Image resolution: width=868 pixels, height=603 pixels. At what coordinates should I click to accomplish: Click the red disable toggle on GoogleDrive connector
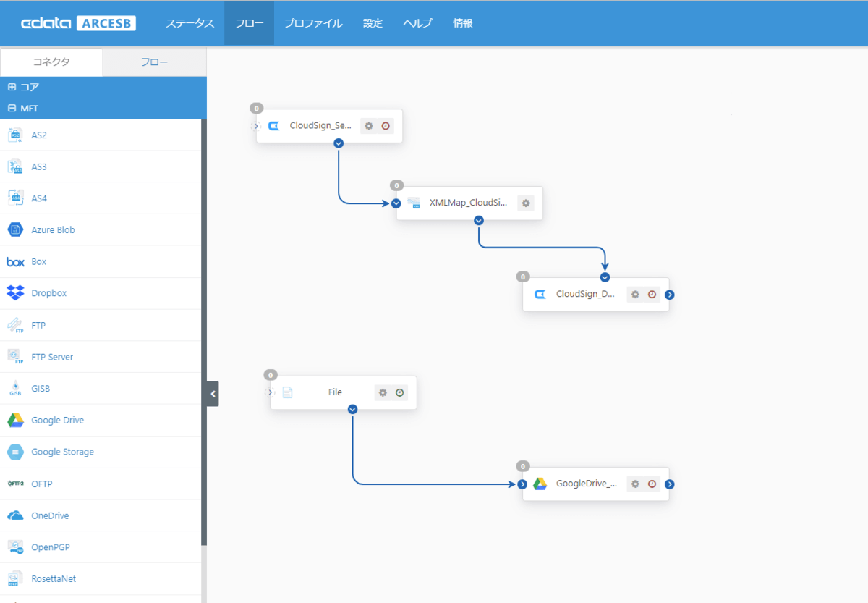point(652,484)
